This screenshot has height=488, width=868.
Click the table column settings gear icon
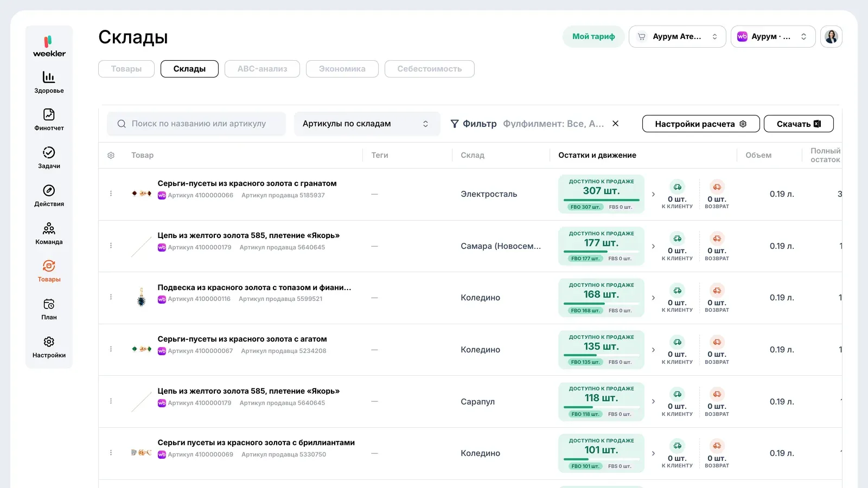click(x=111, y=155)
